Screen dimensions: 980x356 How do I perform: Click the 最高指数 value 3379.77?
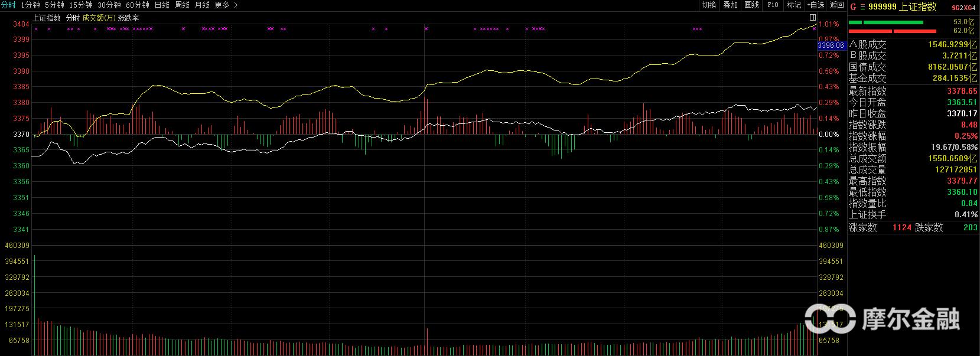coord(962,181)
